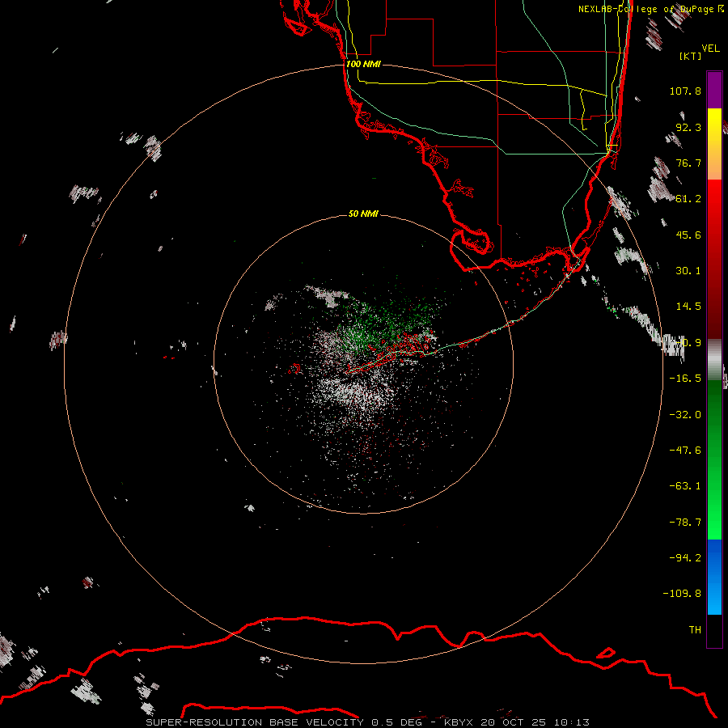Click the SUPER-RESOLUTION BASE VELOCITY caption
This screenshot has height=728, width=728.
click(255, 722)
